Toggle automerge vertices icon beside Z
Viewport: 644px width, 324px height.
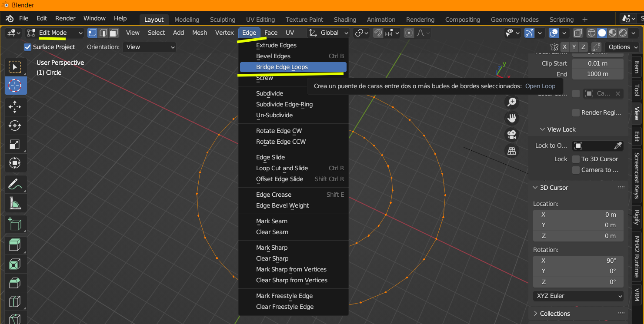[x=596, y=47]
